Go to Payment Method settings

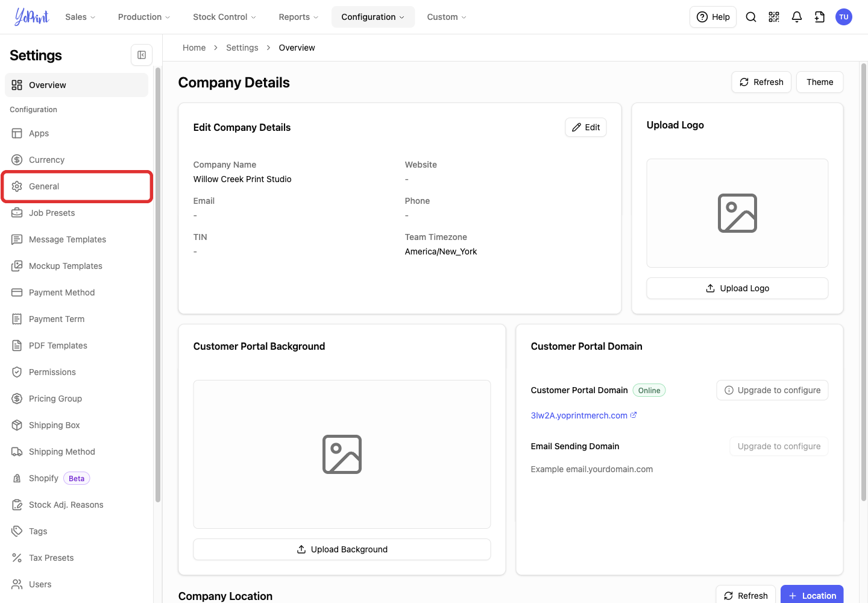tap(77, 292)
